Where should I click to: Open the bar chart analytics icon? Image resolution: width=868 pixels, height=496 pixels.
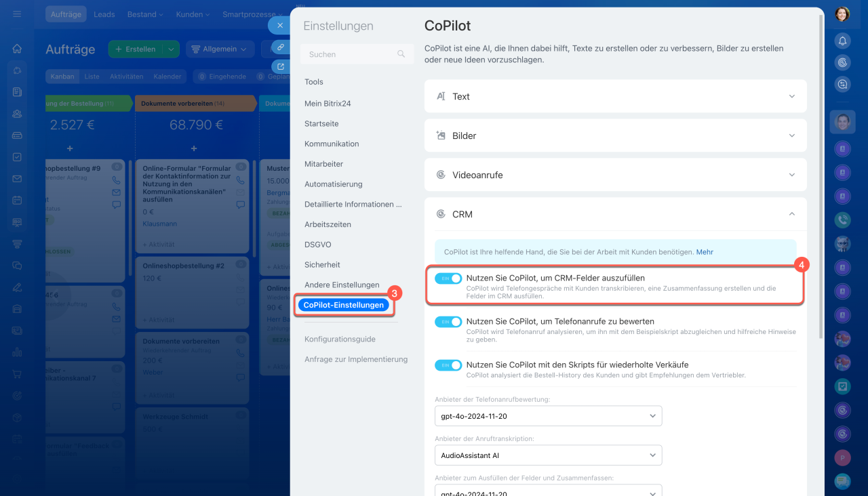coord(17,352)
